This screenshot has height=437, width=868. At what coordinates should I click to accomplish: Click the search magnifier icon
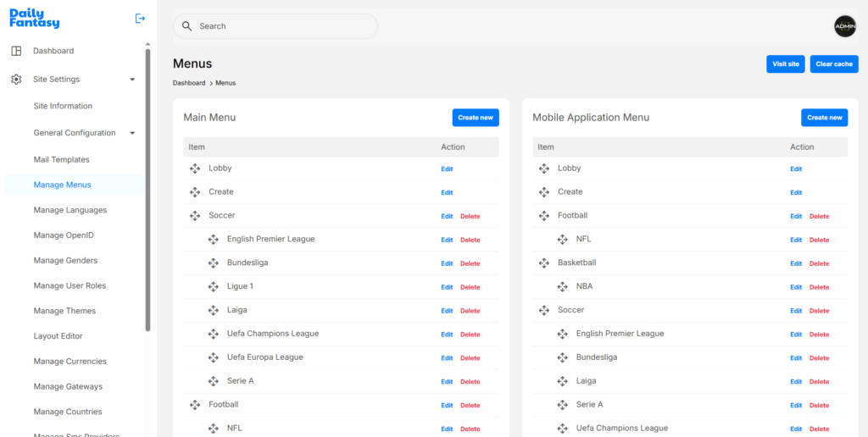coord(187,26)
